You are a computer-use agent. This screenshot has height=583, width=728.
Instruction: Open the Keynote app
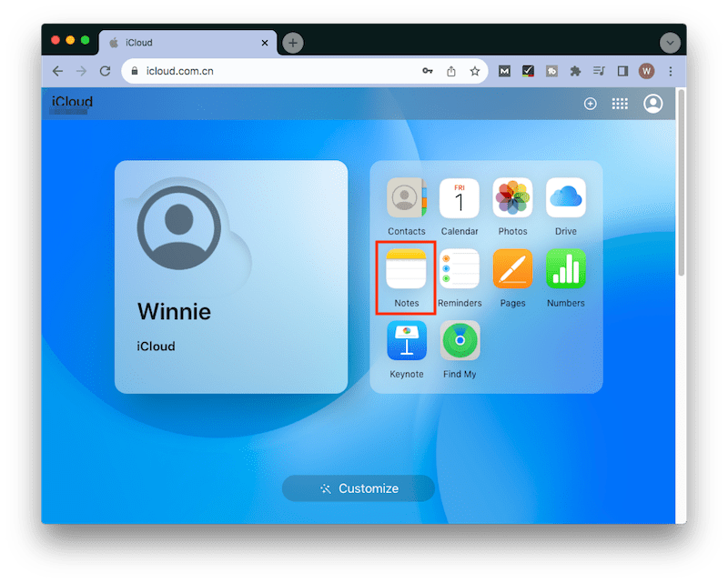(x=406, y=340)
